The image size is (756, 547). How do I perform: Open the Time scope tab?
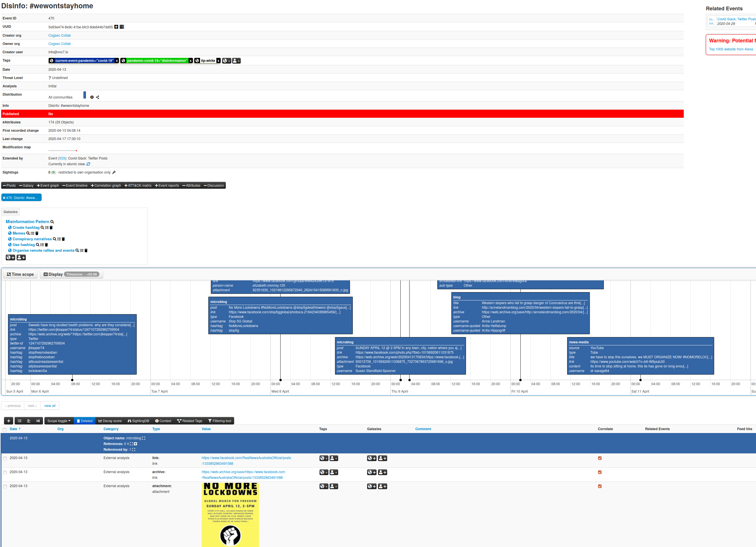tap(20, 274)
